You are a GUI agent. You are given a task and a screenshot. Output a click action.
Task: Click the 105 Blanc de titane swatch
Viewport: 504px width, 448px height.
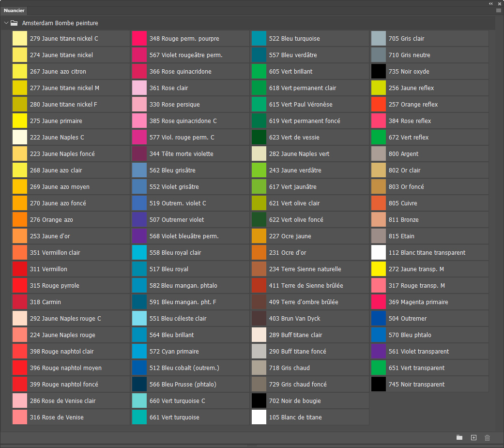(x=310, y=417)
